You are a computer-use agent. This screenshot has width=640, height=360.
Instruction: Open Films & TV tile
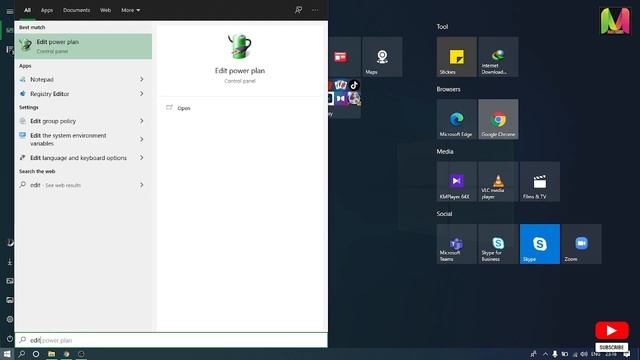540,181
